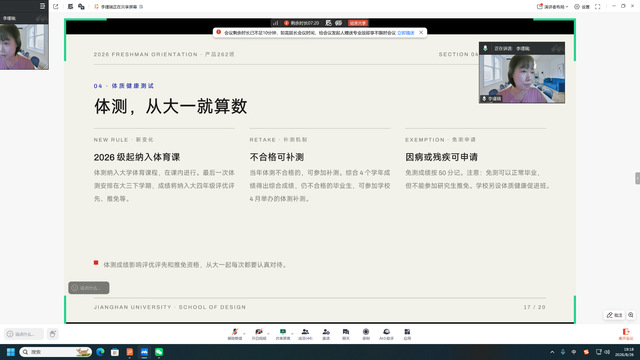This screenshot has width=640, height=360.
Task: Open the annotate pen tool
Action: tap(614, 315)
